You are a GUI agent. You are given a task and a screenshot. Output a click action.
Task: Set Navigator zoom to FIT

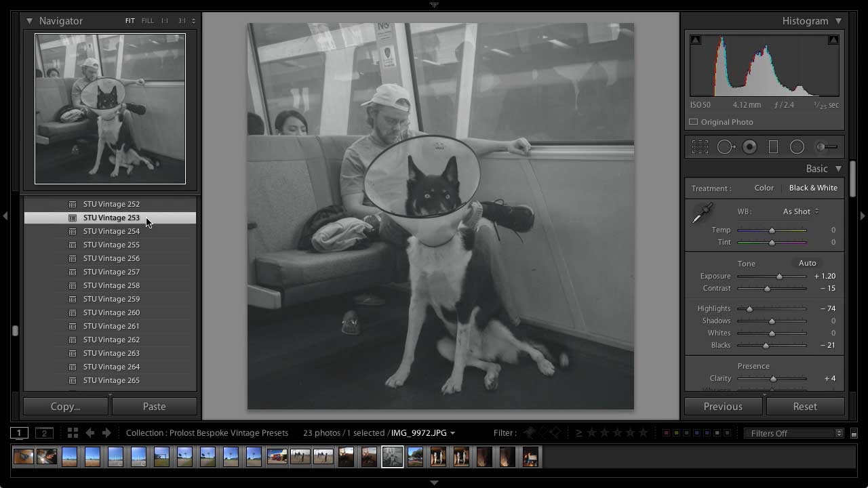130,21
